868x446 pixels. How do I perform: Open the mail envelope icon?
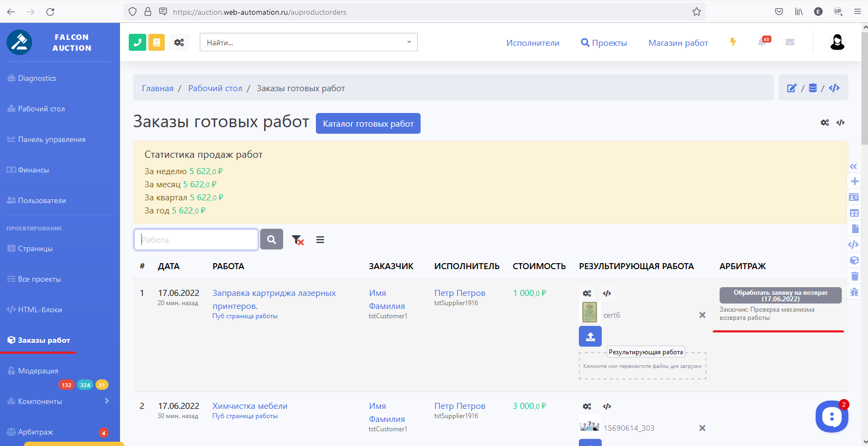(x=789, y=42)
